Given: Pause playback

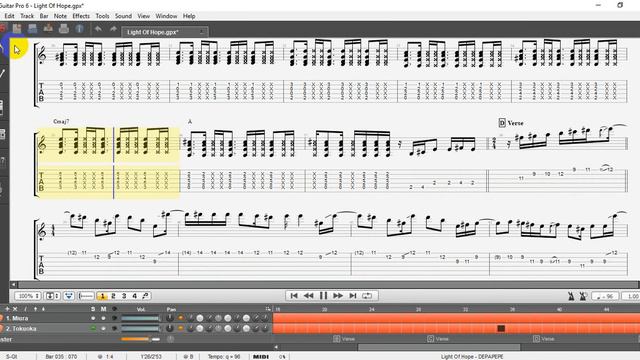Looking at the screenshot, I should [x=323, y=296].
